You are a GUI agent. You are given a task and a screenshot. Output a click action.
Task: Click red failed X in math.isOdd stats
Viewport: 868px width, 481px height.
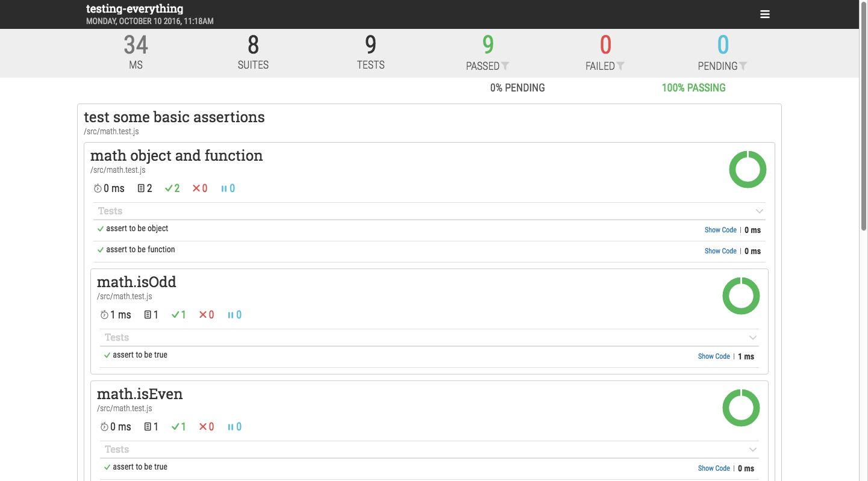coord(202,315)
